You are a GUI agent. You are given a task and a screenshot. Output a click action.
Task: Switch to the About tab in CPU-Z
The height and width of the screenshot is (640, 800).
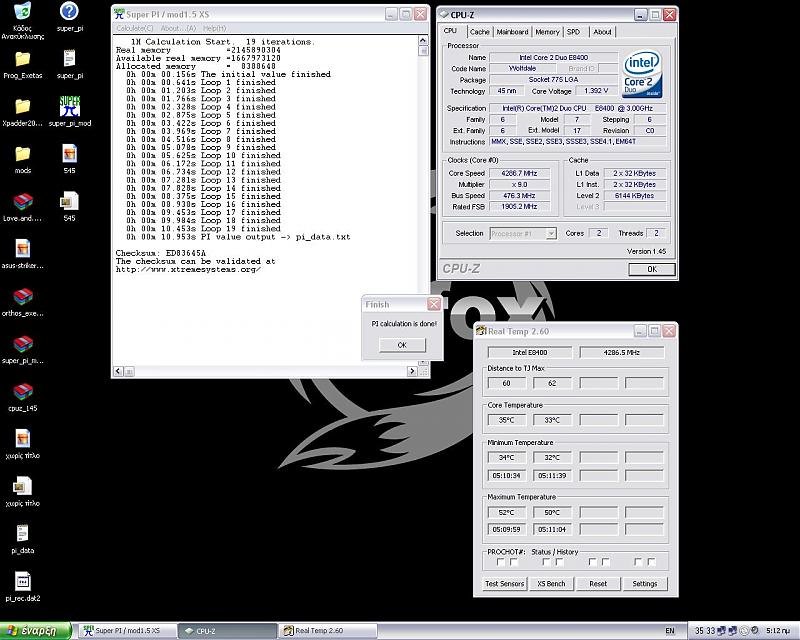coord(602,32)
